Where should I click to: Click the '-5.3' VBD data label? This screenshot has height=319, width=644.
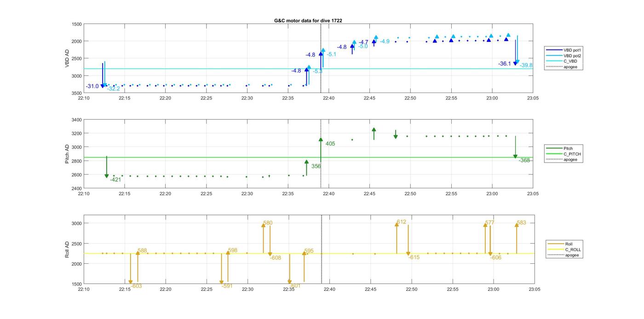pos(317,71)
